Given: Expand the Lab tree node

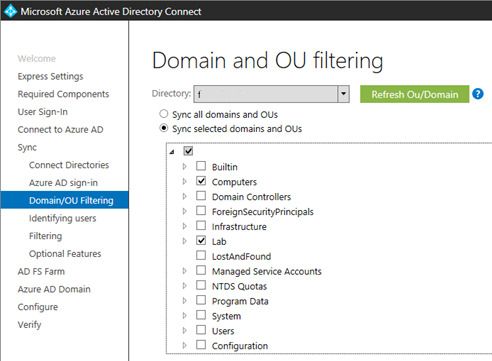Looking at the screenshot, I should coord(184,241).
